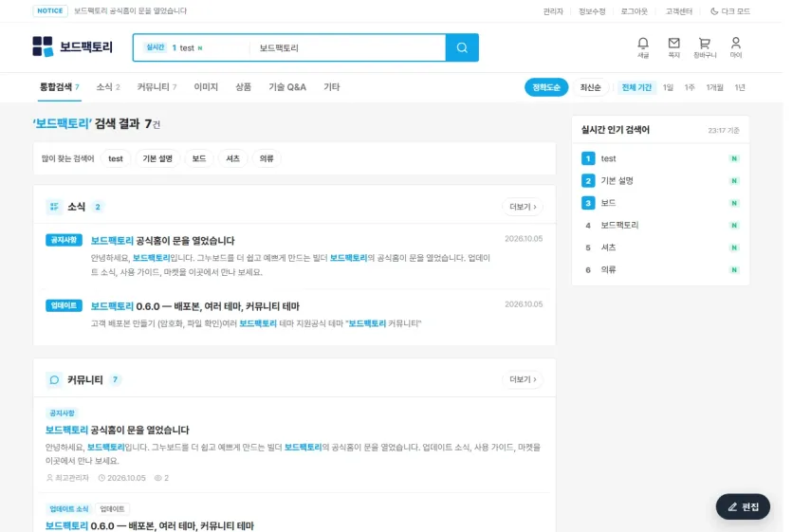Open 정보수정 link in top bar
Viewport: 792px width, 532px height.
[x=592, y=11]
